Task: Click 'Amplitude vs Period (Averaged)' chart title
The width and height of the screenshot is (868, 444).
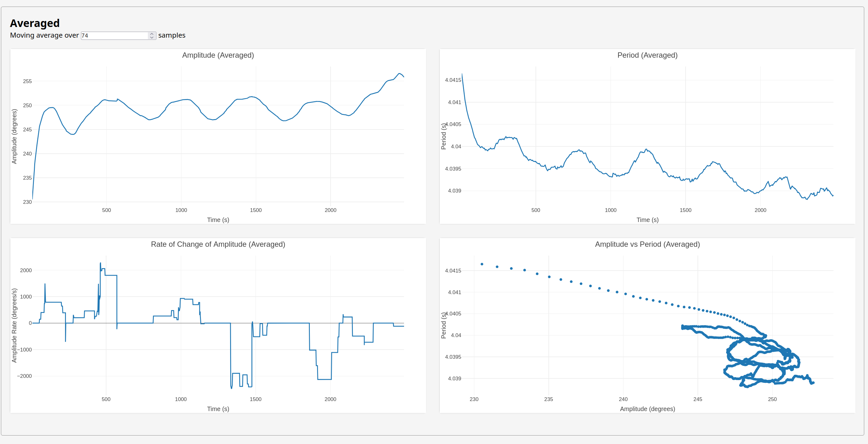Action: tap(647, 244)
